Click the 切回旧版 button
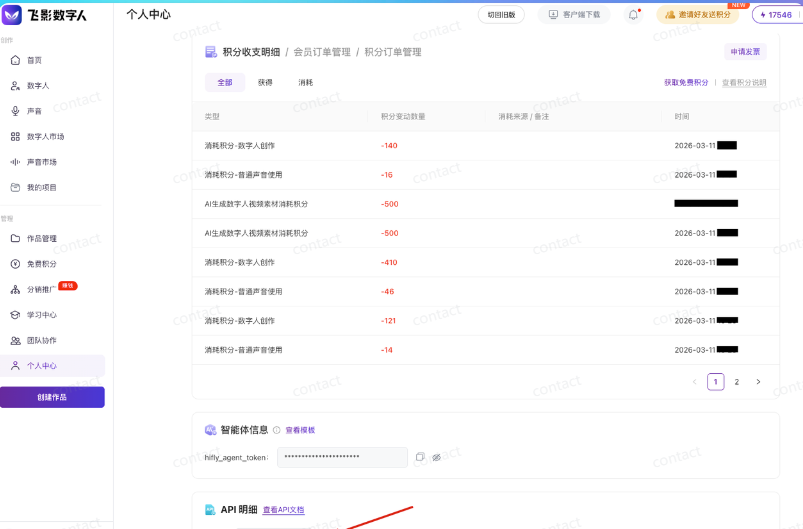The width and height of the screenshot is (803, 529). pos(501,15)
